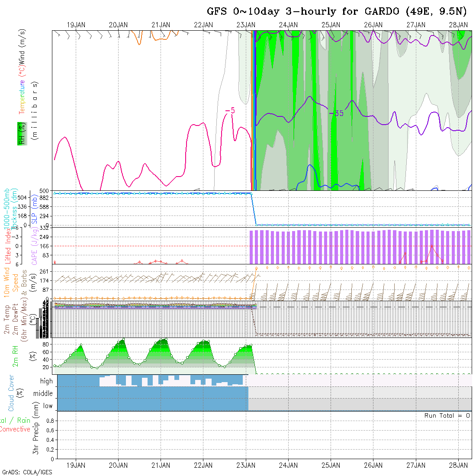Select the 28JAN label on bottom axis
Image resolution: width=476 pixels, height=476 pixels.
(x=458, y=465)
